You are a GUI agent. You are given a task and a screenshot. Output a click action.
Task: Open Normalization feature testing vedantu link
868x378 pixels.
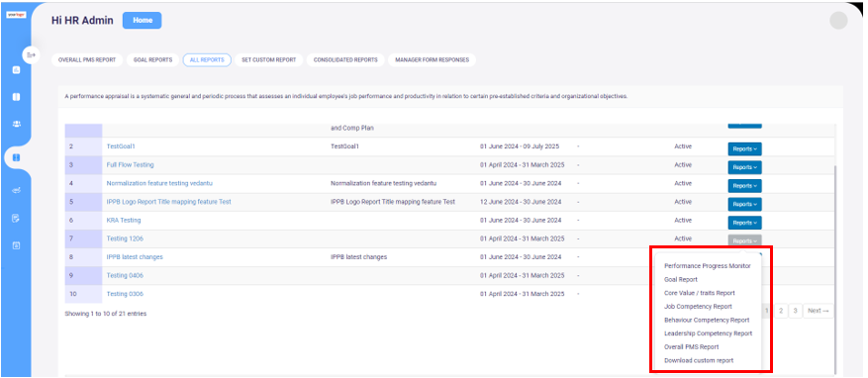[159, 183]
